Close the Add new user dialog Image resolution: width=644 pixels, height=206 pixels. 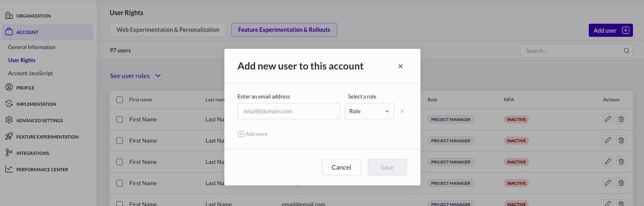[x=401, y=66]
